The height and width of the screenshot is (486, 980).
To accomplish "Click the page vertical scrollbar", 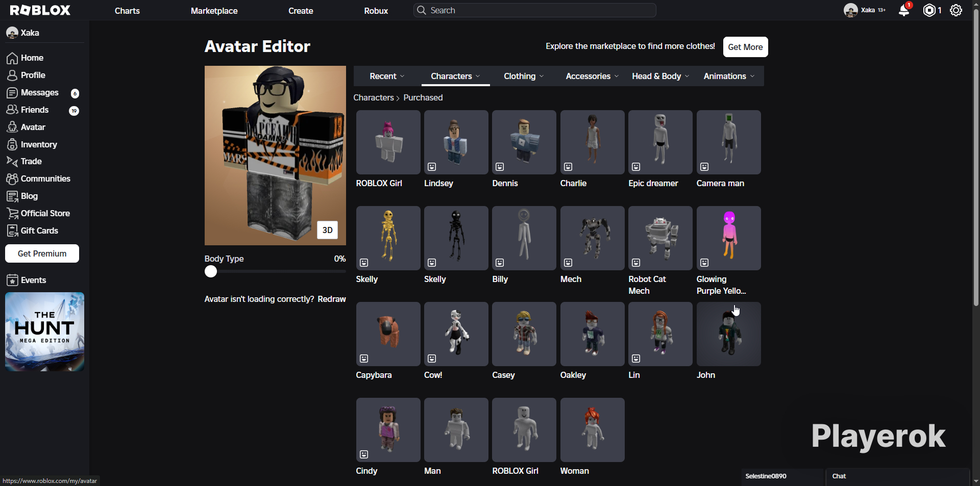I will [x=976, y=158].
